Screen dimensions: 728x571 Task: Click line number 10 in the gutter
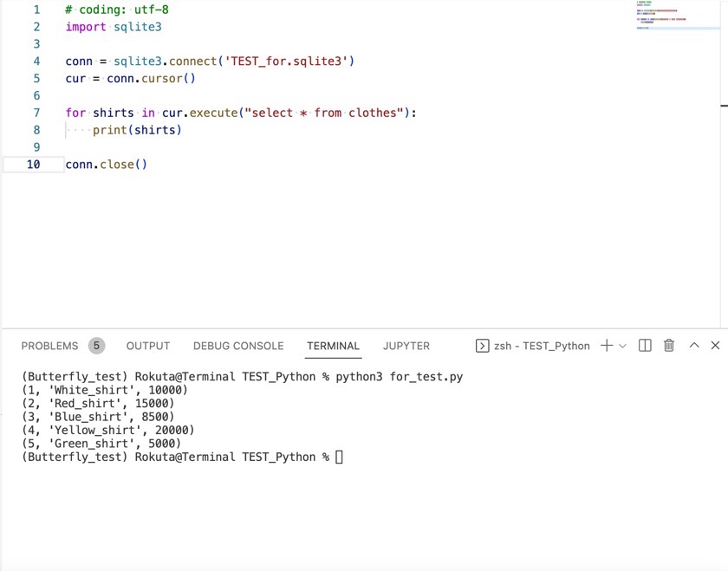(33, 164)
